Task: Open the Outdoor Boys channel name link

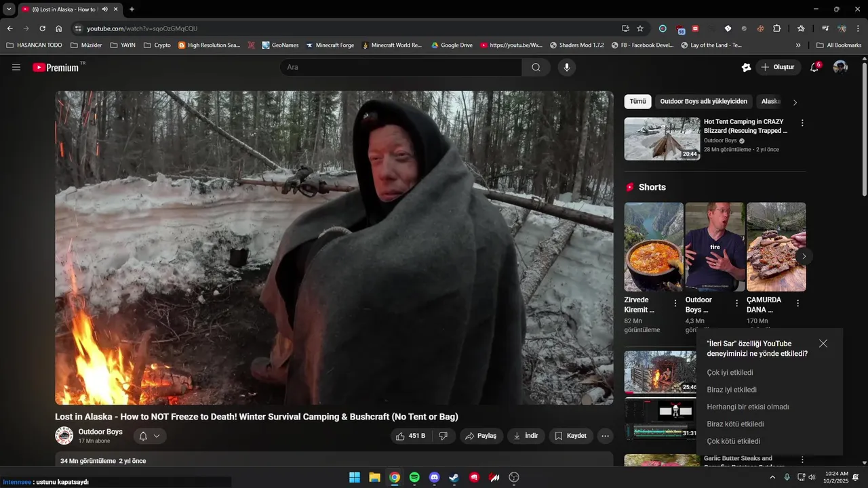Action: pyautogui.click(x=100, y=432)
